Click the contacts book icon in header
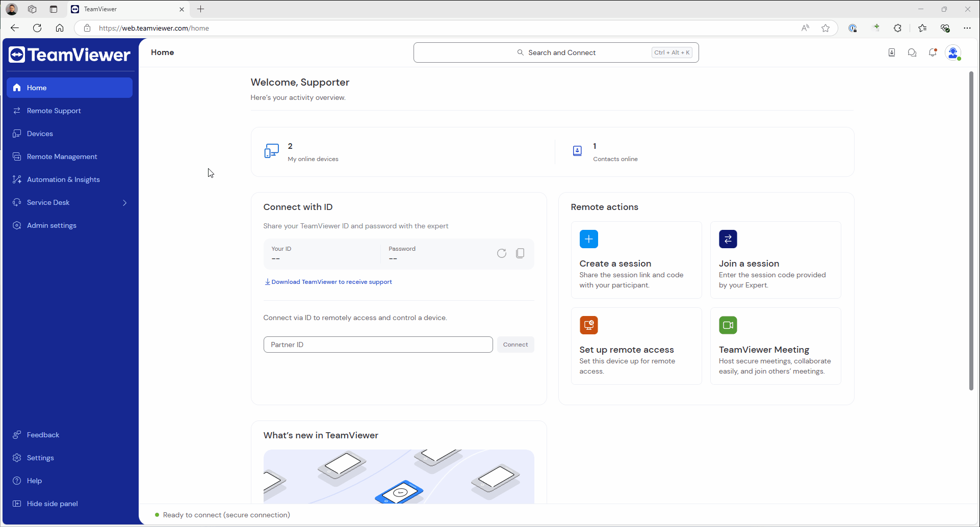The height and width of the screenshot is (527, 980). [892, 52]
